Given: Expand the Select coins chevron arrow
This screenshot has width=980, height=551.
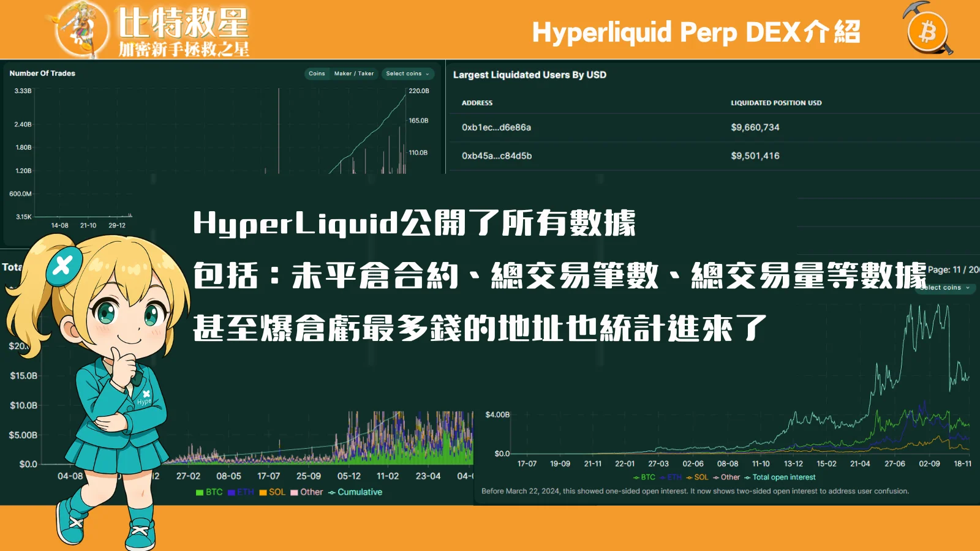Looking at the screenshot, I should (428, 73).
